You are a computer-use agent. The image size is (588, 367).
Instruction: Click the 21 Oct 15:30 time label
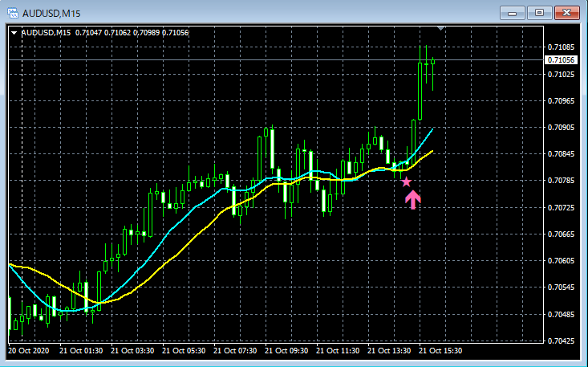pyautogui.click(x=440, y=351)
